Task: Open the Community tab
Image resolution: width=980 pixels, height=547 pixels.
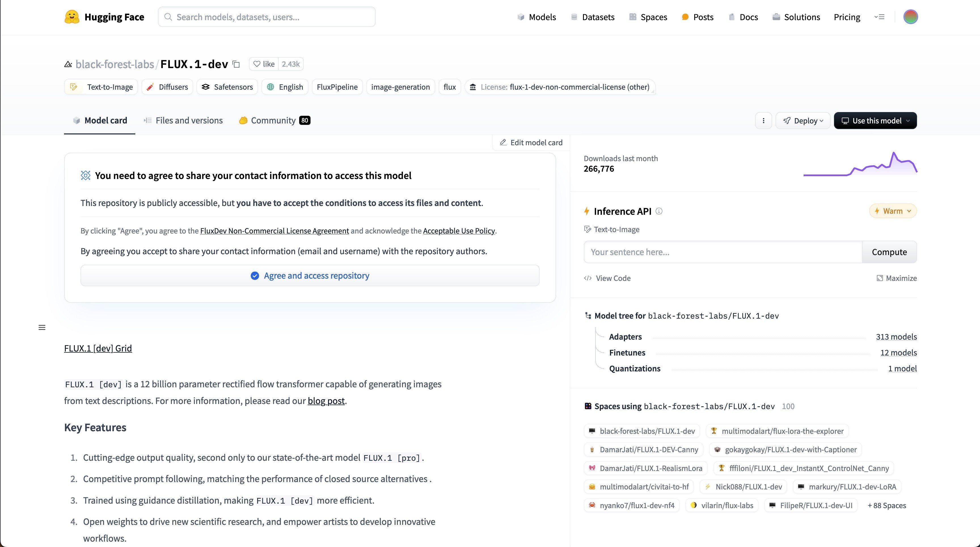Action: [x=273, y=120]
